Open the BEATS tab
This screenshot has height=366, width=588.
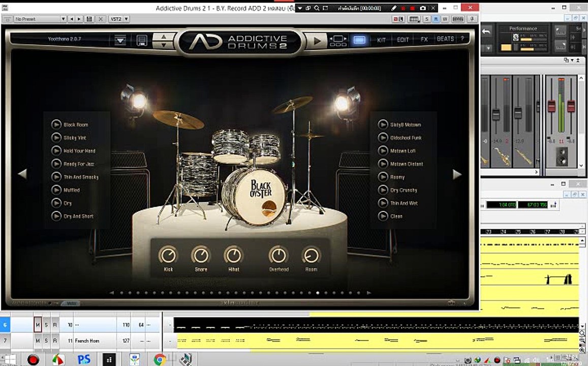click(x=445, y=39)
